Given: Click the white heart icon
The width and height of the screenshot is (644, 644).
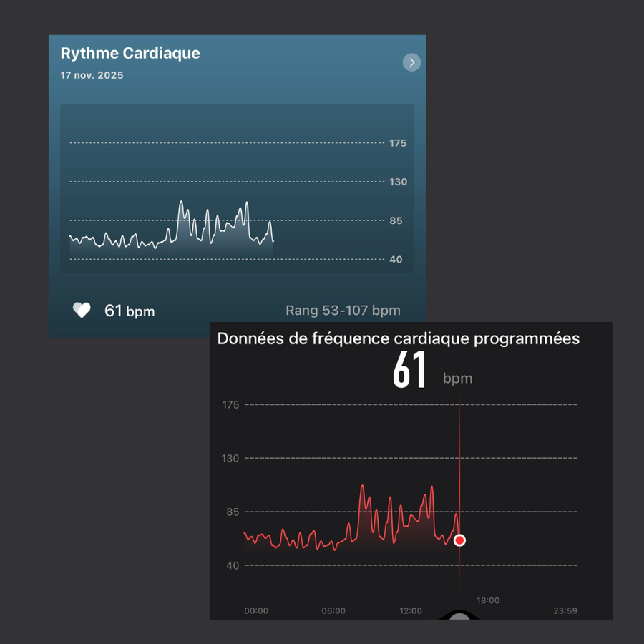Looking at the screenshot, I should click(x=82, y=310).
